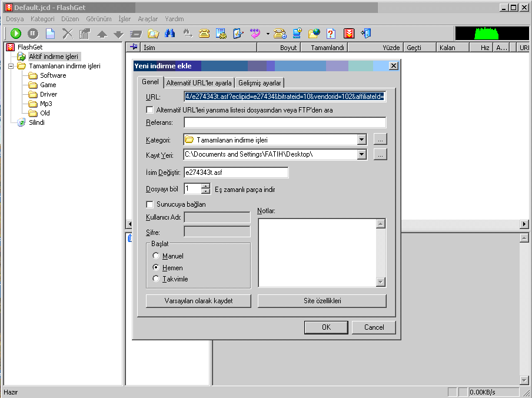Open the Dosya menu
Image resolution: width=532 pixels, height=398 pixels.
point(15,19)
